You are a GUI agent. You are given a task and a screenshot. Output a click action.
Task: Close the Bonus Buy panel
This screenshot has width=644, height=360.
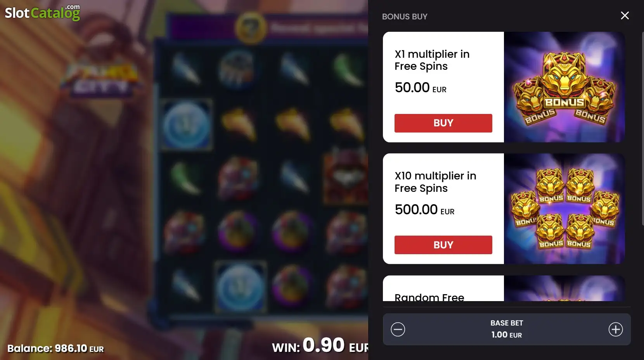[x=625, y=16]
